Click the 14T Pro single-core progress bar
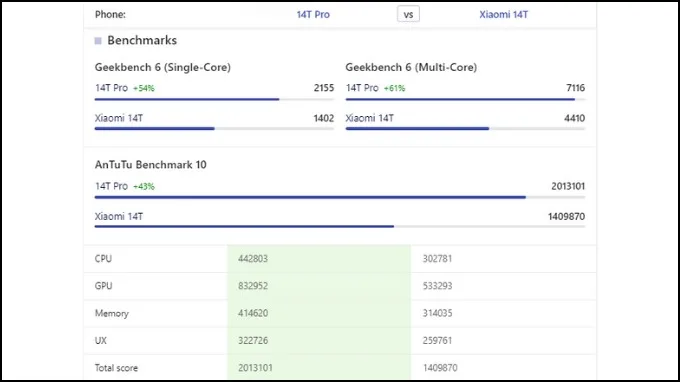This screenshot has height=382, width=680. (x=214, y=99)
